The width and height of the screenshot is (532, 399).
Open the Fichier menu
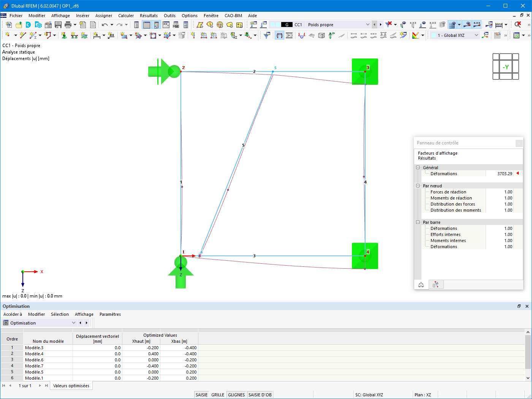click(x=16, y=16)
